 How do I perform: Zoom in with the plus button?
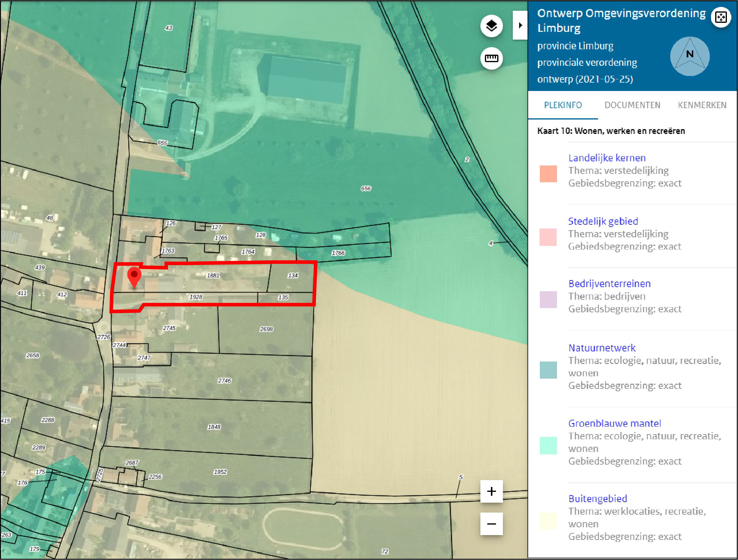491,491
